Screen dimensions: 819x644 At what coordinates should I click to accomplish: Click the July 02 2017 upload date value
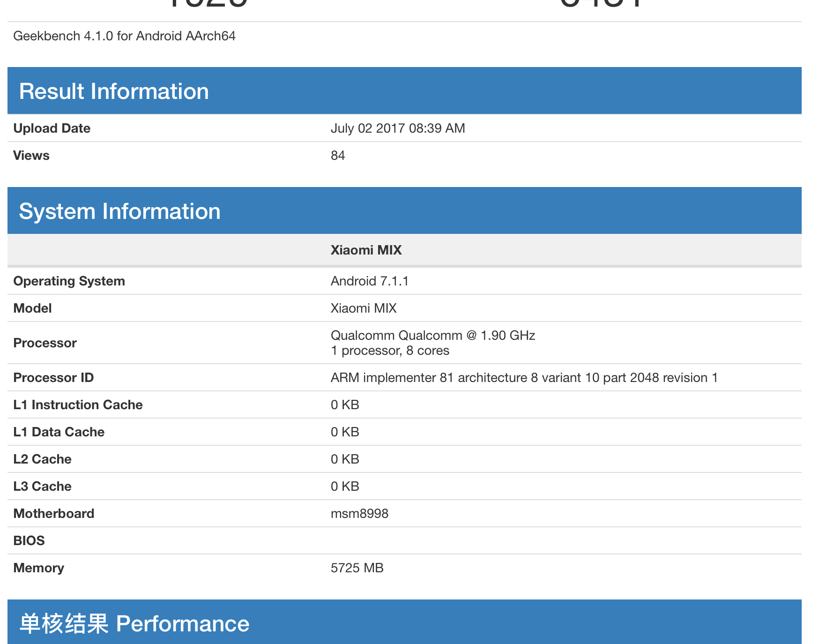pyautogui.click(x=397, y=128)
